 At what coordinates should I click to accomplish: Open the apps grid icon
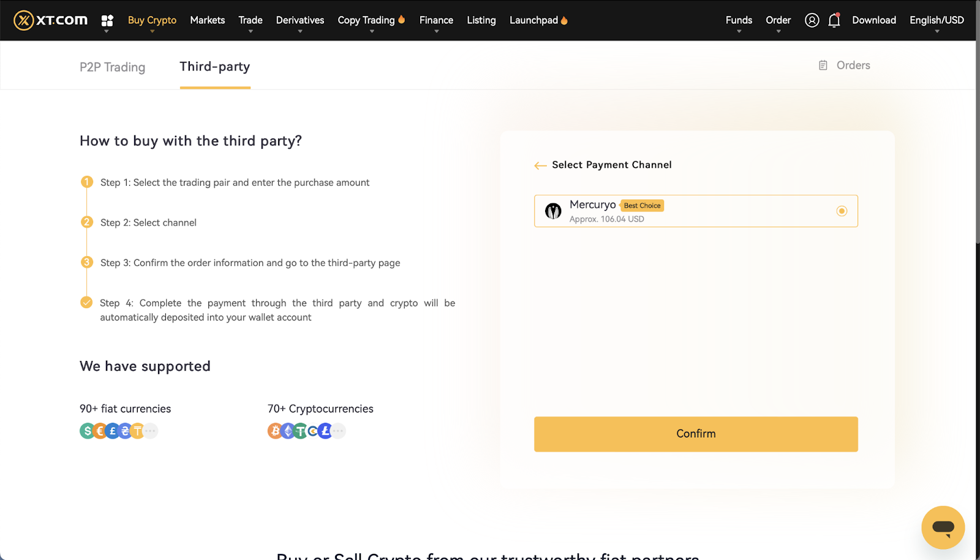coord(107,21)
